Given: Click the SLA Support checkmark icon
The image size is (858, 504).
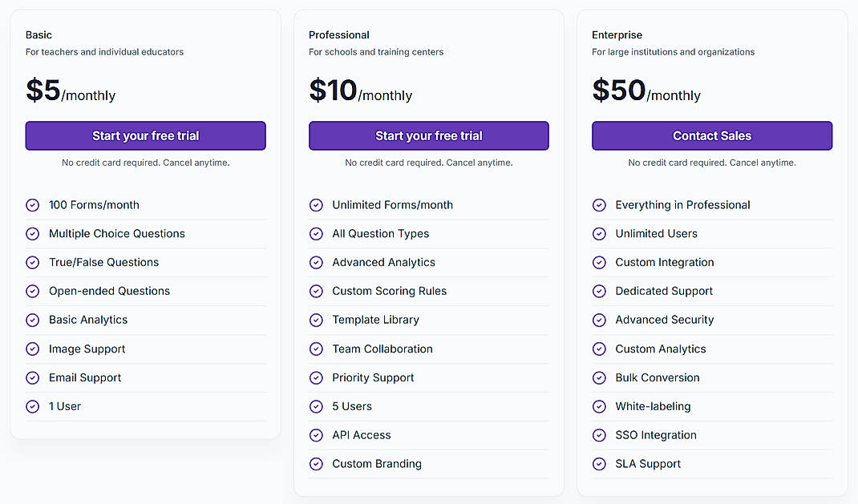Looking at the screenshot, I should [599, 464].
